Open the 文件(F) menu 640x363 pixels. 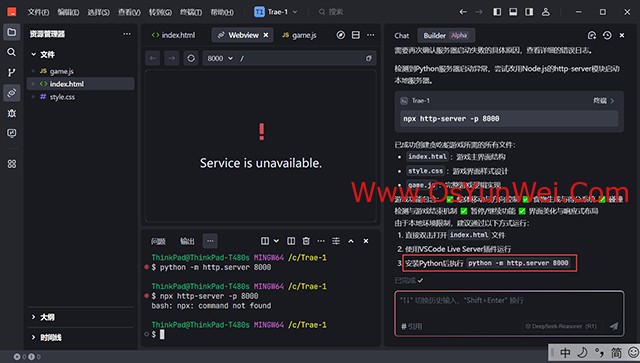38,12
